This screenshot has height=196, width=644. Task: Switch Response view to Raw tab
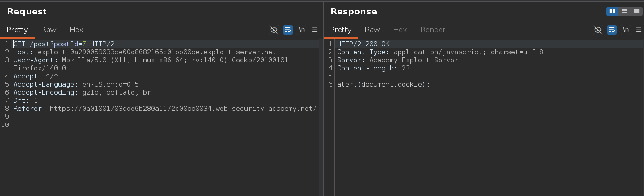coord(372,30)
